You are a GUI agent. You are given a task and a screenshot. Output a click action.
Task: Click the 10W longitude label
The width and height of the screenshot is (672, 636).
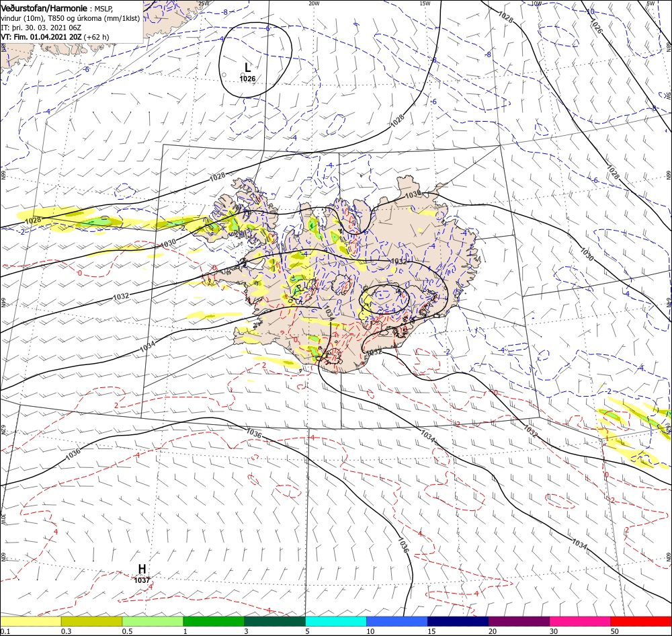(x=536, y=3)
